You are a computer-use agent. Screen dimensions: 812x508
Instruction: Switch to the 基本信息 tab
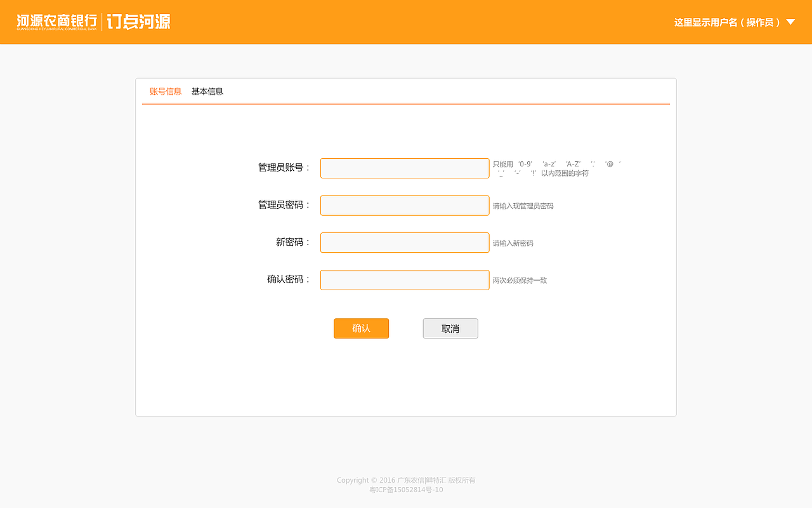(x=207, y=91)
